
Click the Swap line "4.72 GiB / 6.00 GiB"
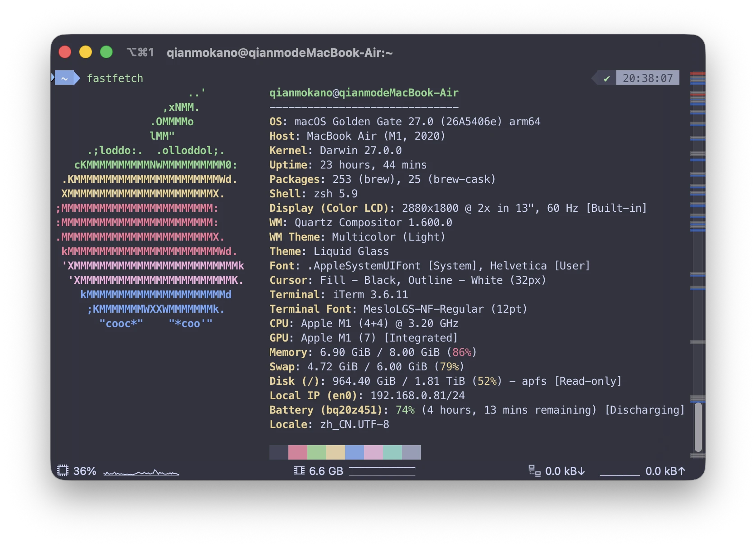367,367
